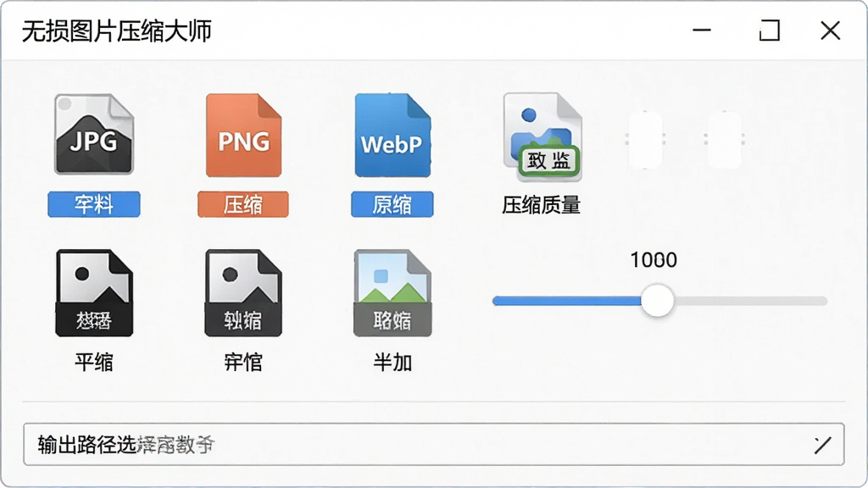Select the orange PNG file icon

click(x=243, y=135)
